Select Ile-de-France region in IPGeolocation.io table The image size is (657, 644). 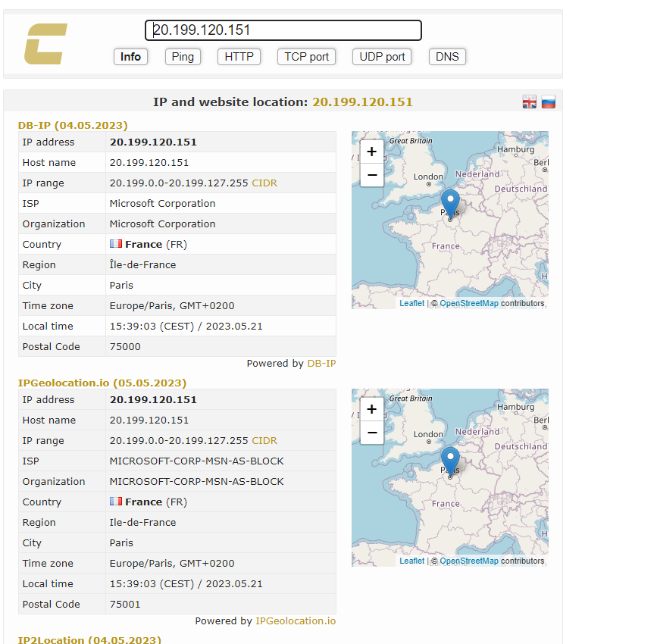142,523
